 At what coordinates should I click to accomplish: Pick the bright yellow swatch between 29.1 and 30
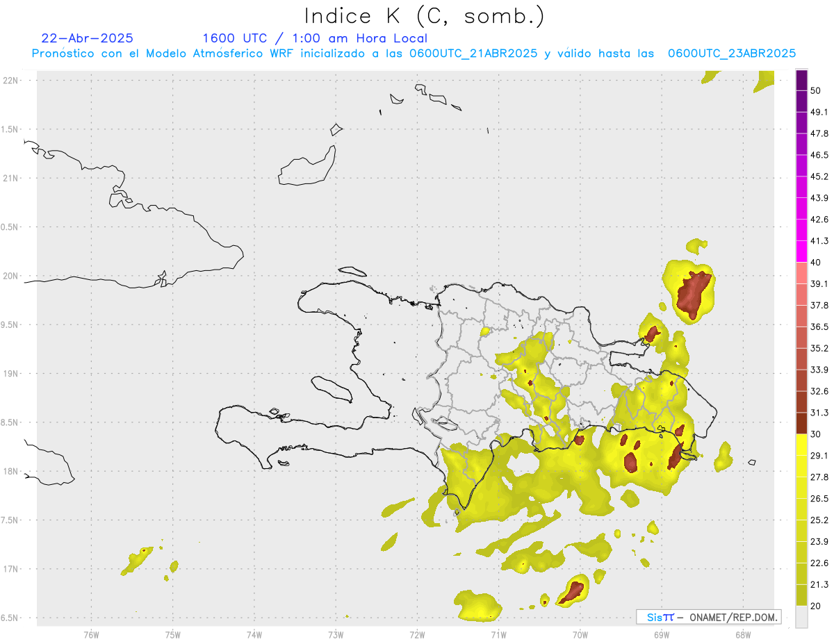pyautogui.click(x=801, y=445)
